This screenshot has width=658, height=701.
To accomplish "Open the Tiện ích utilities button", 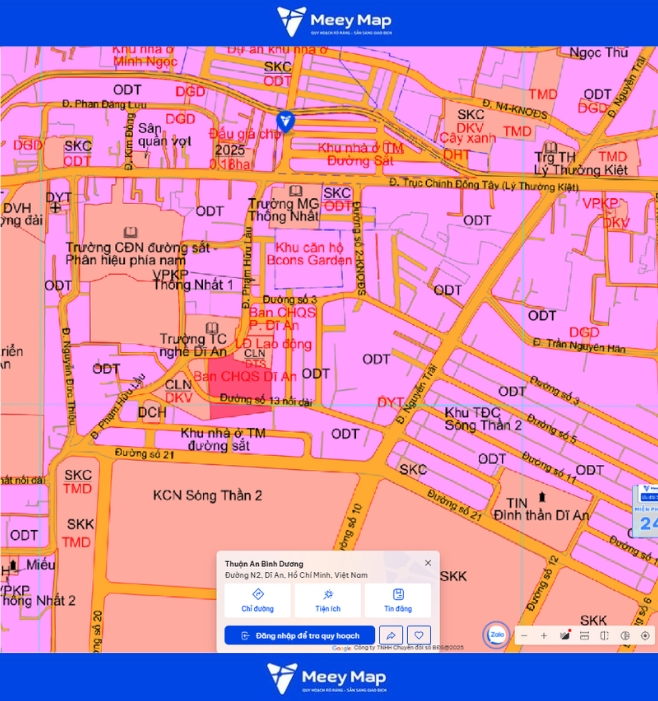I will 328,600.
